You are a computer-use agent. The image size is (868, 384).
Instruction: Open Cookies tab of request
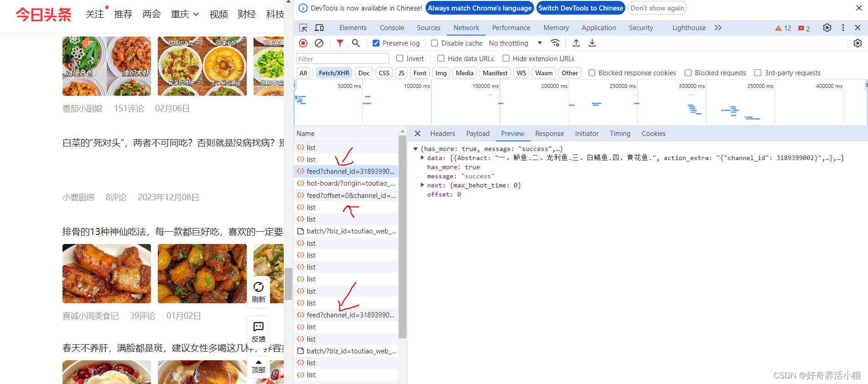[654, 134]
